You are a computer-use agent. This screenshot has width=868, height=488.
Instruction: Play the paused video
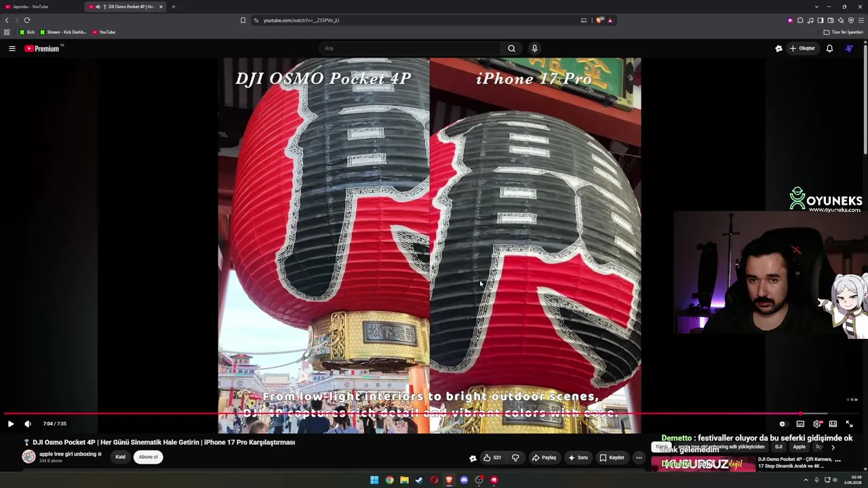click(11, 424)
